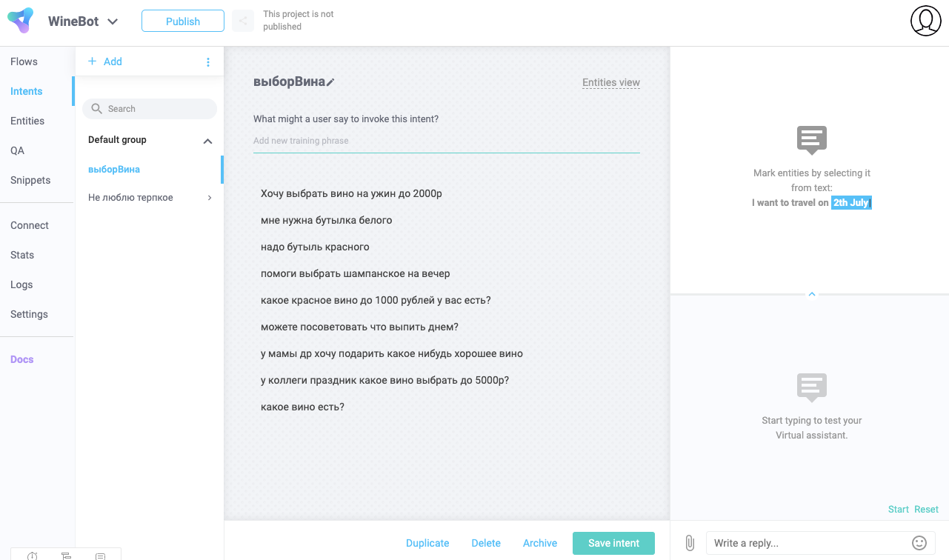
Task: Focus the 'Add new training phrase' field
Action: click(x=446, y=141)
